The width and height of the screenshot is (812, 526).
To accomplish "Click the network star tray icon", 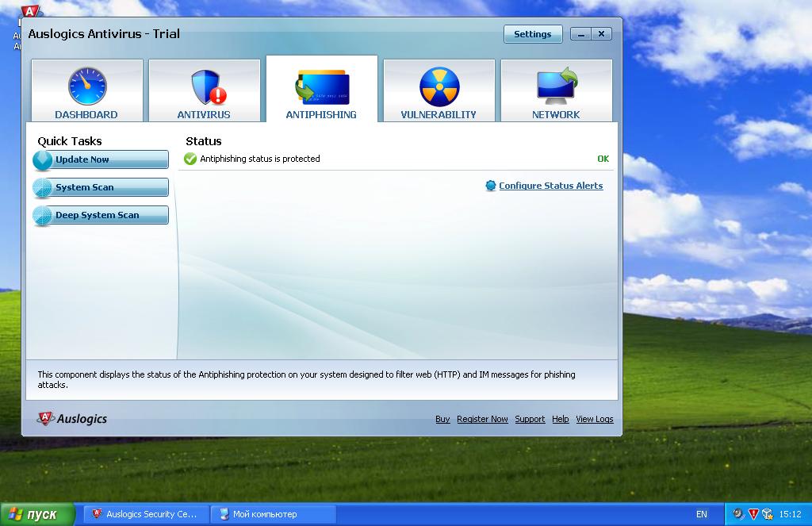I will coord(768,514).
